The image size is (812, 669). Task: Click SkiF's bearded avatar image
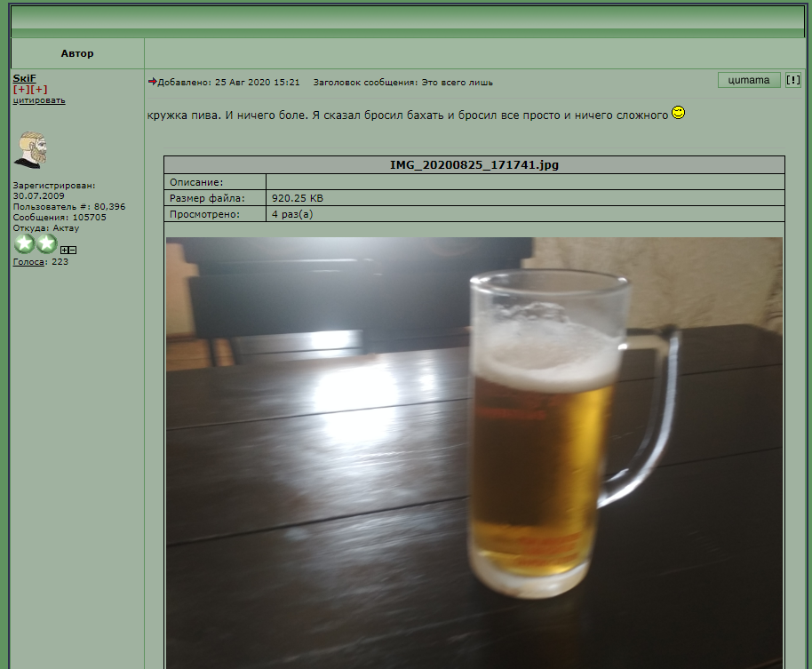click(x=30, y=149)
